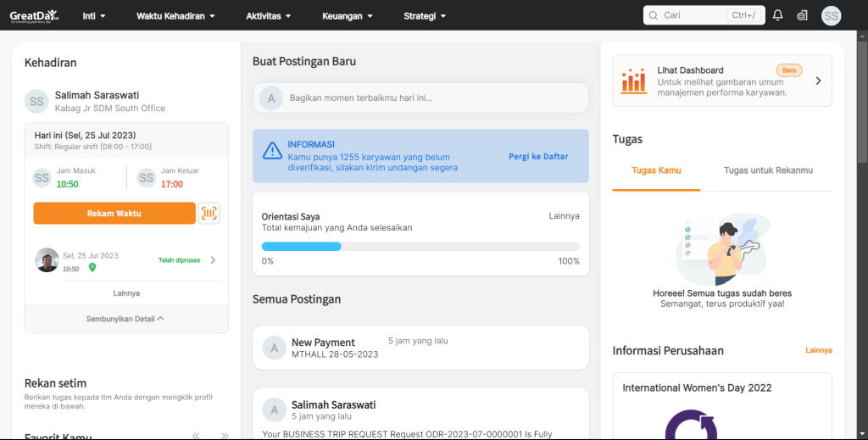This screenshot has height=440, width=868.
Task: Switch to Tugas untuk Rekanmu tab
Action: (x=768, y=170)
